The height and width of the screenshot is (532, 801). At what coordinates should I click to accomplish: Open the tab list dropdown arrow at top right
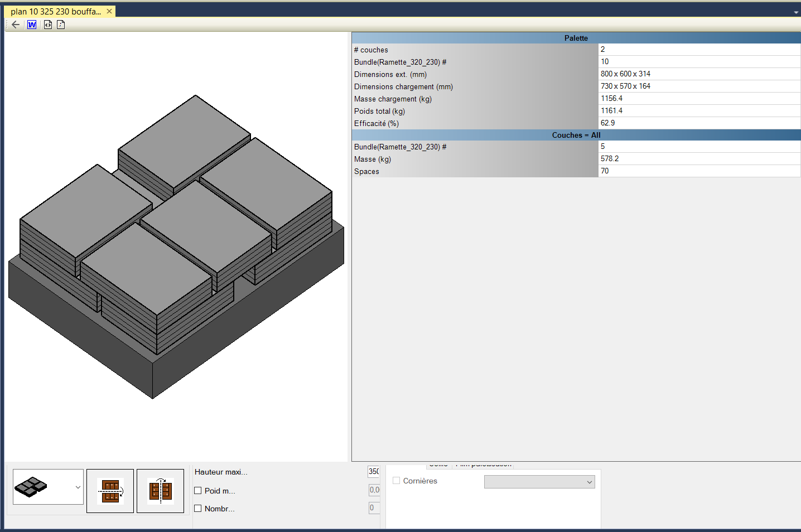(796, 12)
